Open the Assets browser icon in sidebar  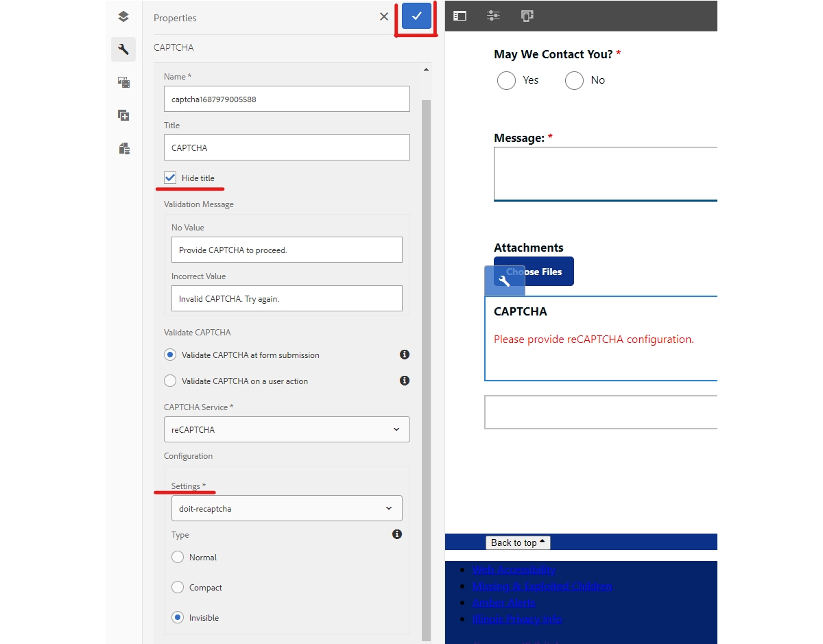123,82
